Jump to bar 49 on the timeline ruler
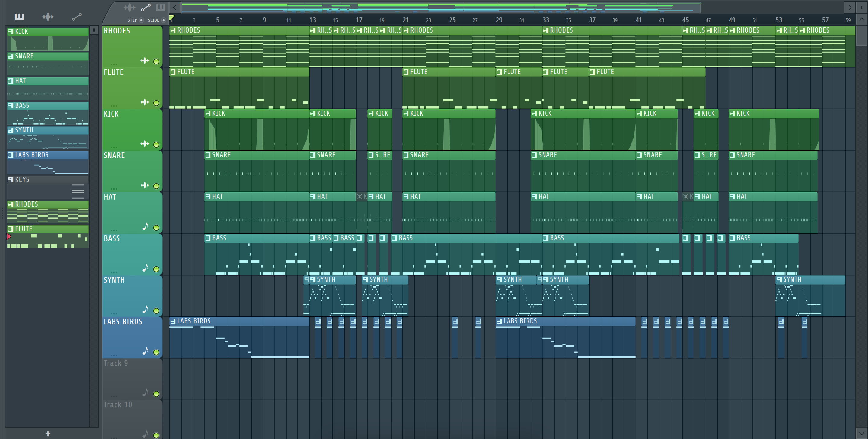This screenshot has height=439, width=868. [x=732, y=20]
